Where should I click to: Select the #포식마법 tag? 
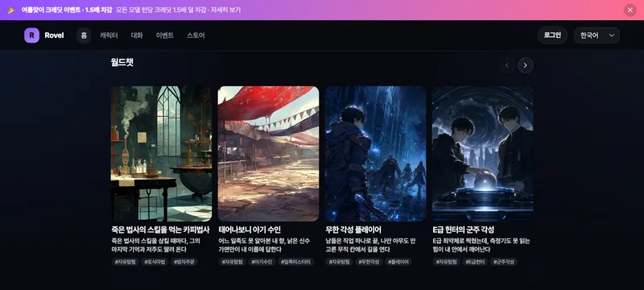(155, 262)
